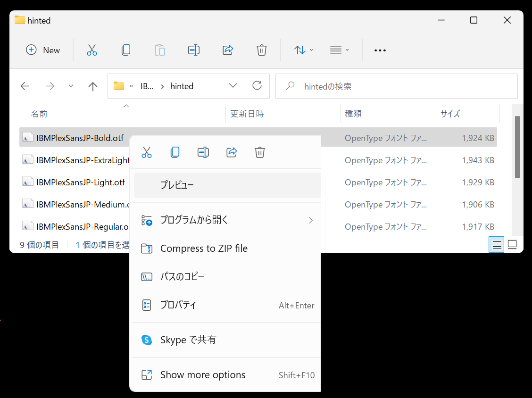Click the font file icon of IBMPlexSansJP-Light.otf
Viewport: 532px width, 398px height.
(x=27, y=182)
